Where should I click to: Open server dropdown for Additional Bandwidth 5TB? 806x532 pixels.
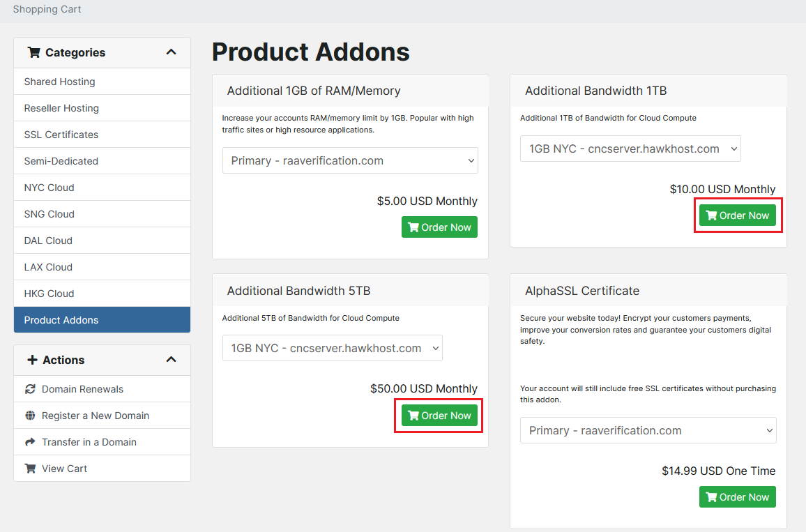pyautogui.click(x=332, y=348)
